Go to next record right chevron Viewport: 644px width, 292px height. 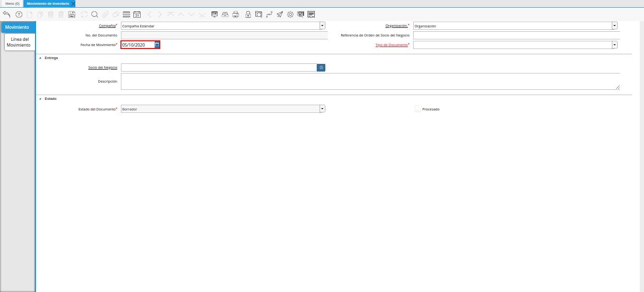[x=160, y=14]
